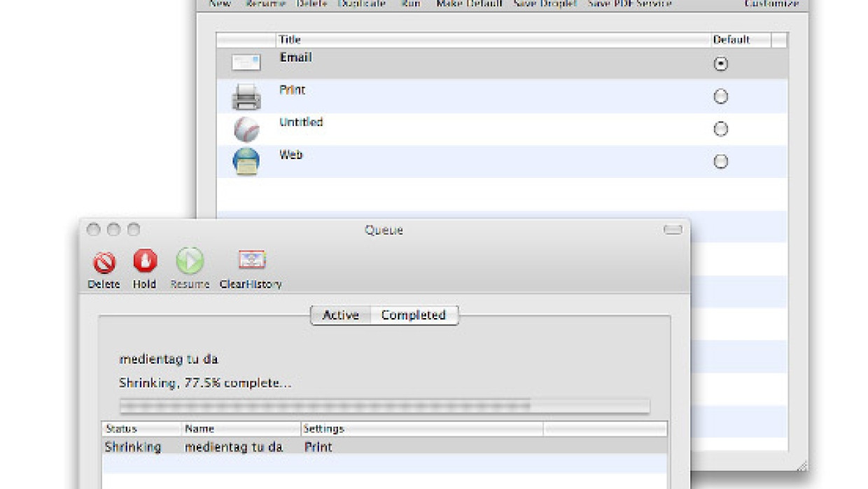Switch to the Completed tab

413,315
